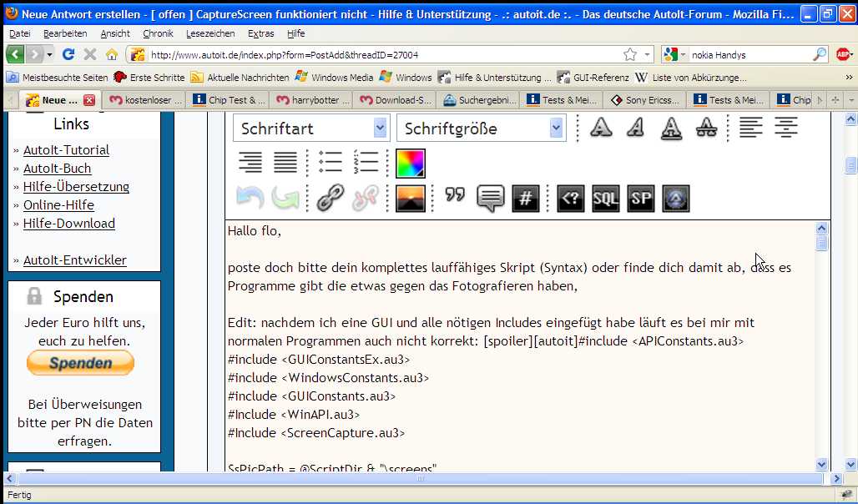This screenshot has width=858, height=504.
Task: Insert a spoiler with the SP icon
Action: 641,198
